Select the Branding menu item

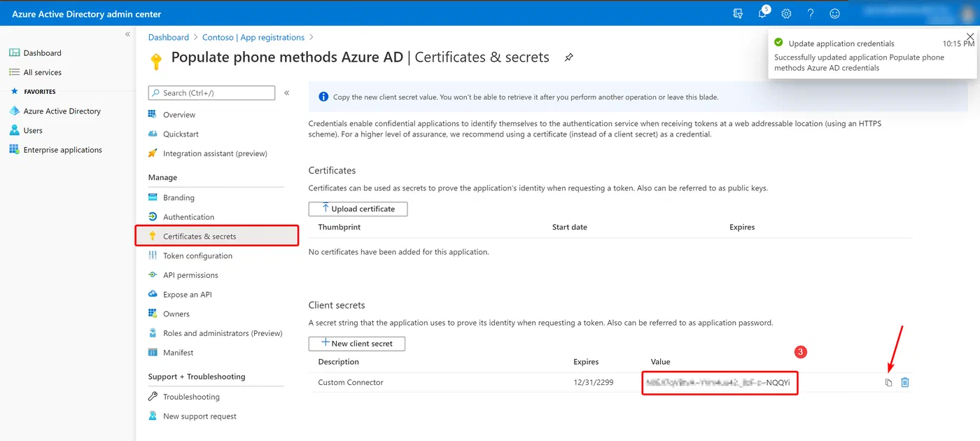[178, 198]
